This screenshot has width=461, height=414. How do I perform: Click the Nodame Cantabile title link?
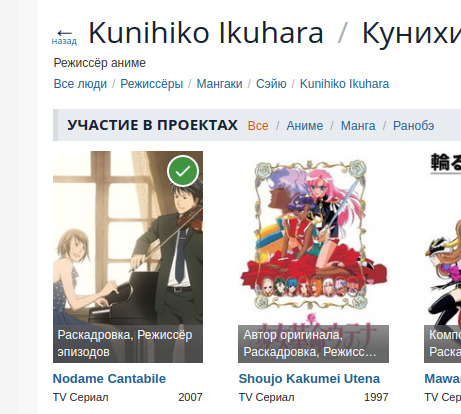tap(109, 379)
